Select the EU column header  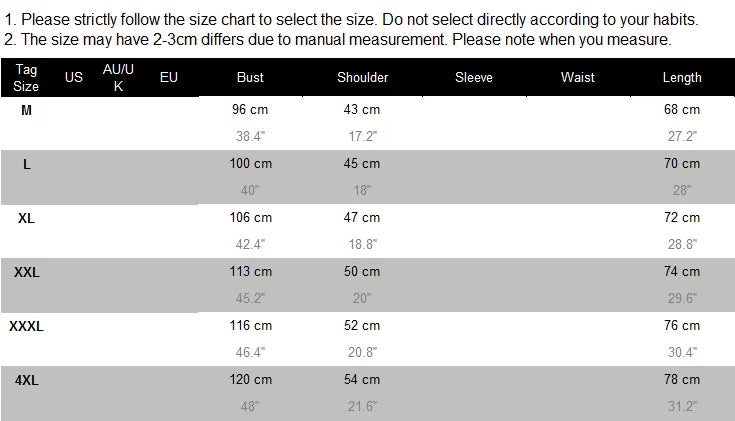pos(169,78)
